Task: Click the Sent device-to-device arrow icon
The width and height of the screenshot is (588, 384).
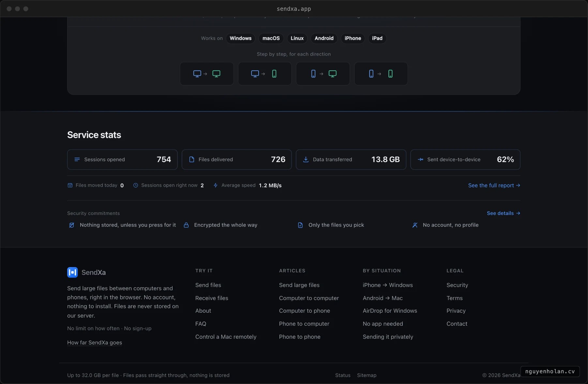Action: point(420,160)
